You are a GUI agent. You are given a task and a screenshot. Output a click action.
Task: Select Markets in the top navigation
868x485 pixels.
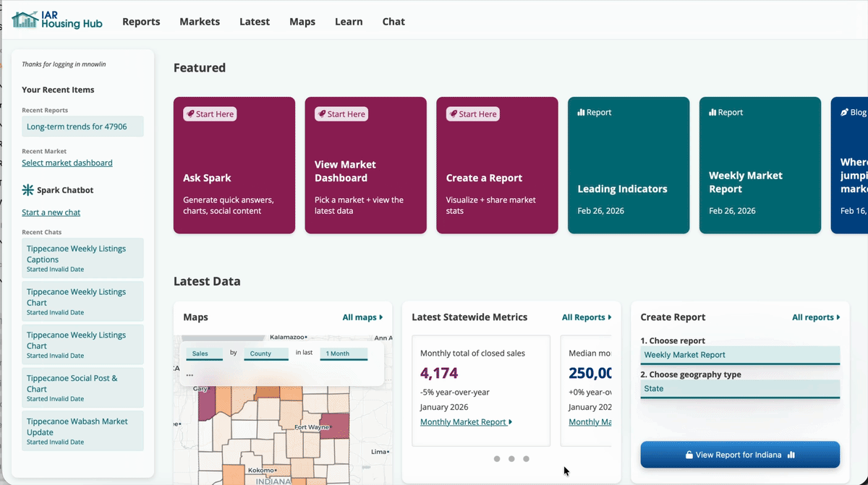[x=199, y=22]
